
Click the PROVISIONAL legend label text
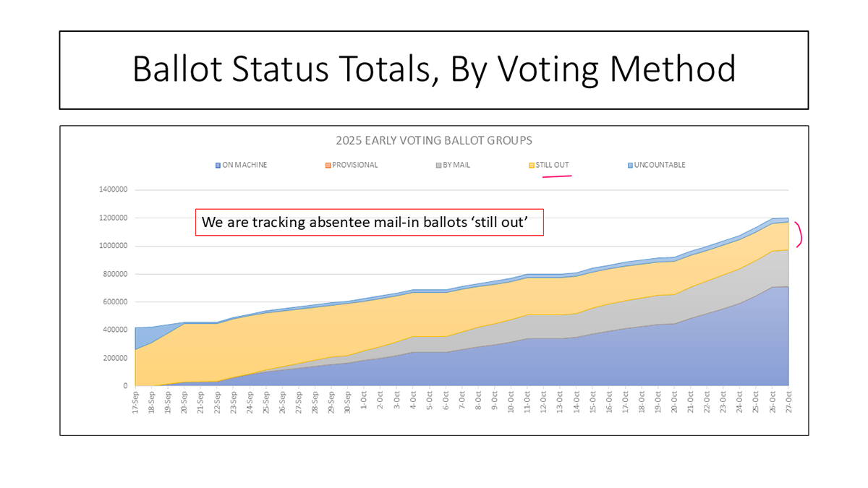coord(355,166)
